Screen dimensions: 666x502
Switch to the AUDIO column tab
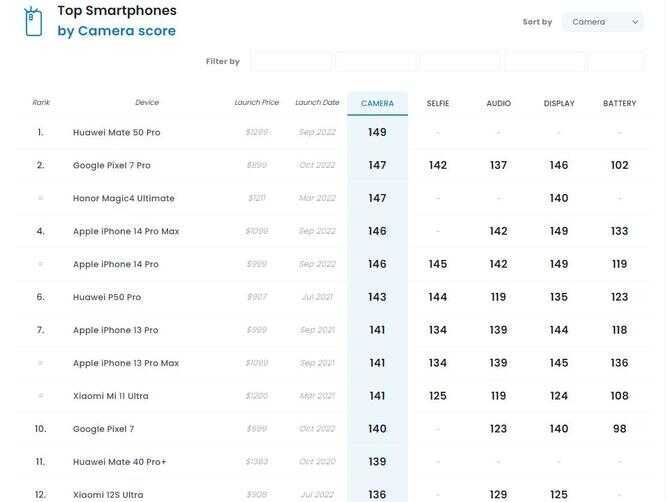[x=498, y=104]
